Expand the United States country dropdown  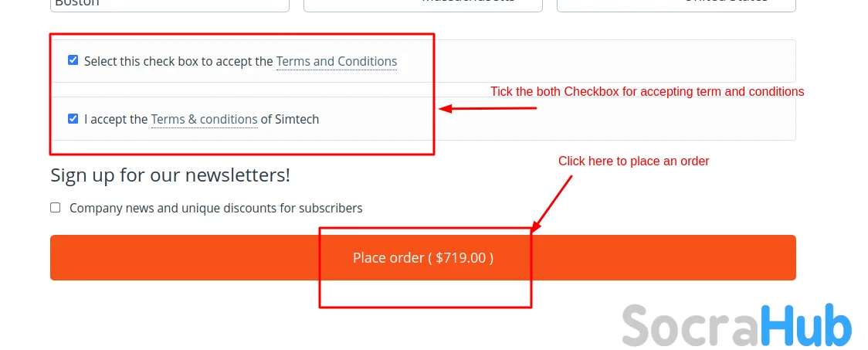[676, 5]
